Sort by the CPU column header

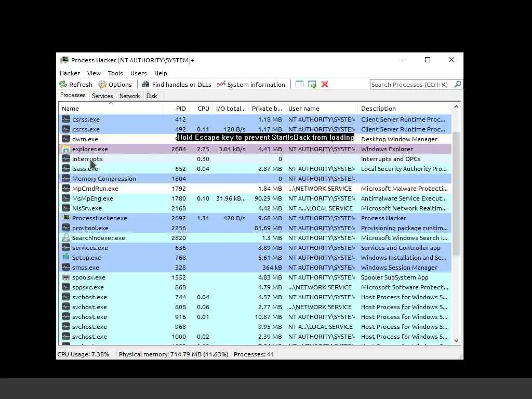pyautogui.click(x=201, y=109)
